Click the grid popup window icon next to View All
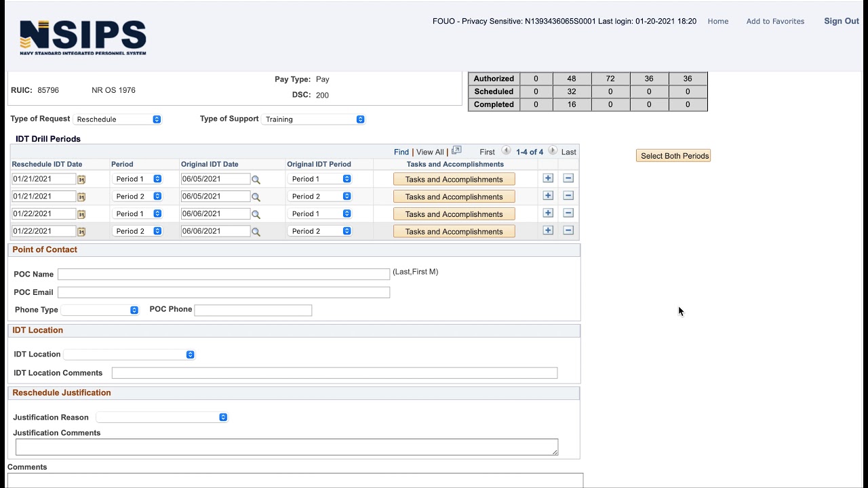The width and height of the screenshot is (868, 488). [x=456, y=150]
